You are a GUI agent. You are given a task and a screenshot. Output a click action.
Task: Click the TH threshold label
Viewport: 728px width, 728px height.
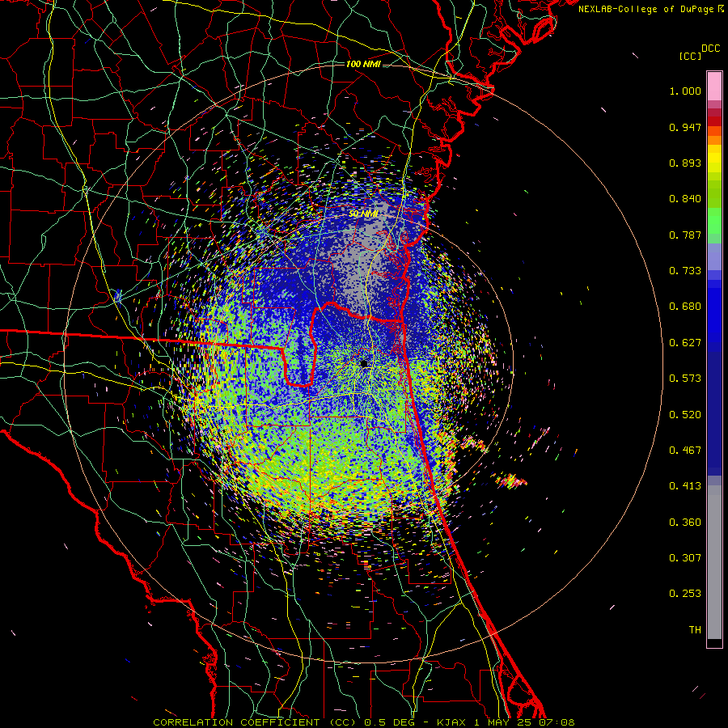[x=695, y=630]
